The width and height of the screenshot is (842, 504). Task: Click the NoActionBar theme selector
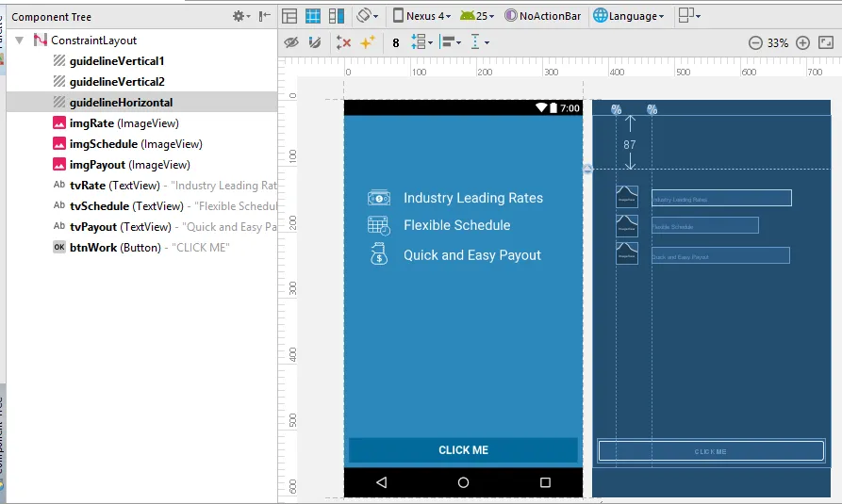(543, 16)
